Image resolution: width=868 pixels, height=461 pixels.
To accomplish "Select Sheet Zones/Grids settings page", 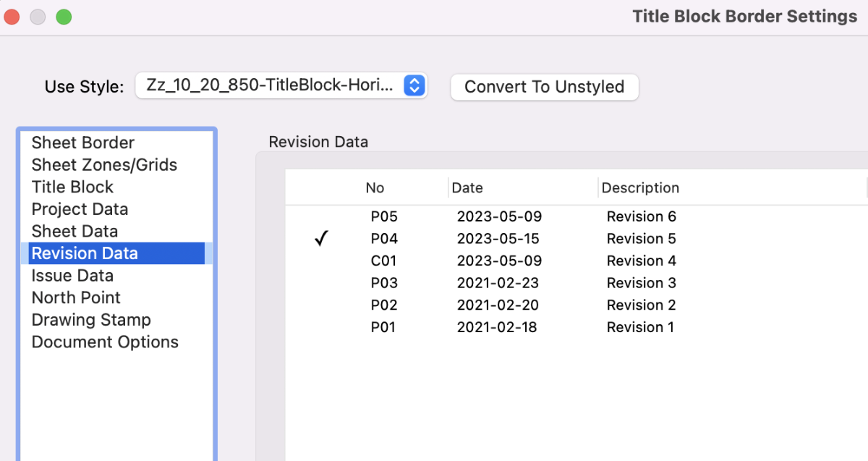I will [103, 164].
